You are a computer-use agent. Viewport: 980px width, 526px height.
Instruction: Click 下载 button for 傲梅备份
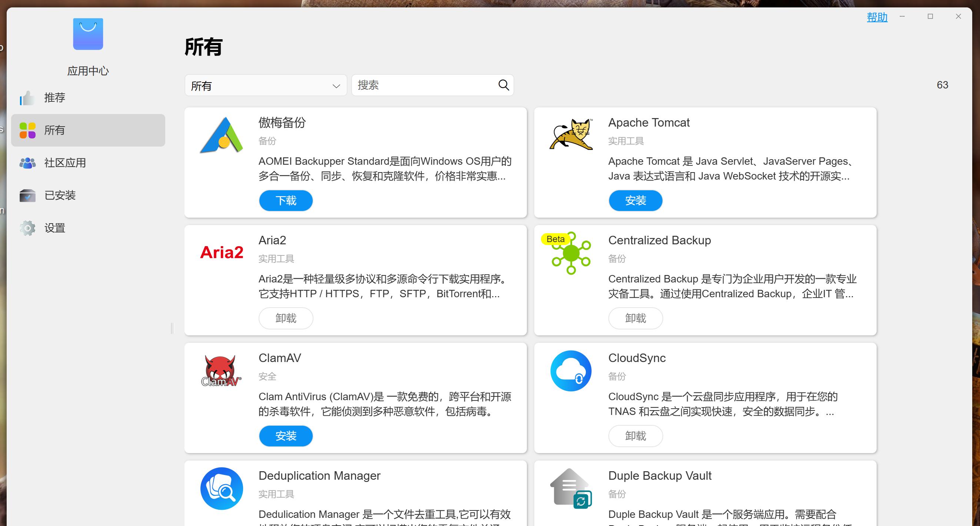(286, 200)
